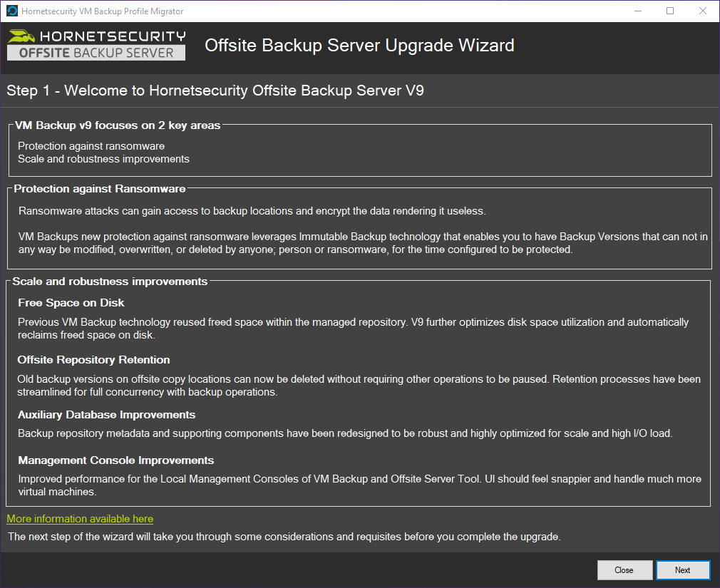Click the immutable backup description paragraph

pos(356,242)
